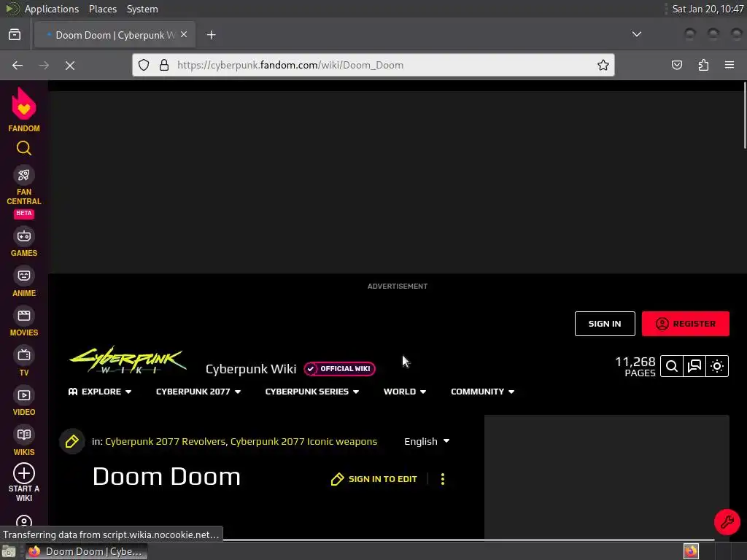The width and height of the screenshot is (747, 560).
Task: Click the Doom Doom page heading
Action: 167,477
